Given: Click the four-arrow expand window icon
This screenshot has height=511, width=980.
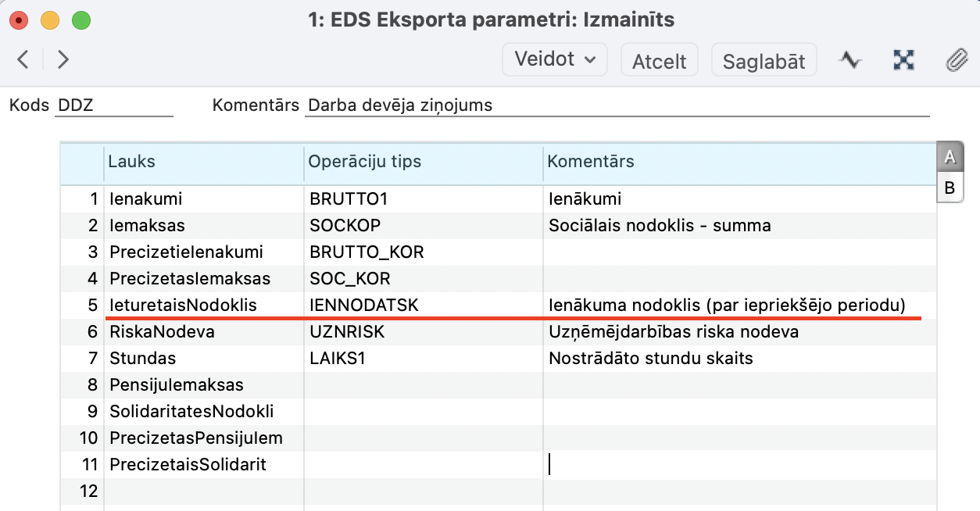Looking at the screenshot, I should click(904, 60).
